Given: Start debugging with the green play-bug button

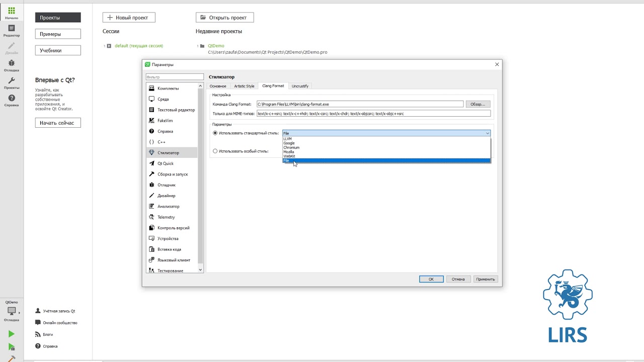Looking at the screenshot, I should tap(11, 347).
